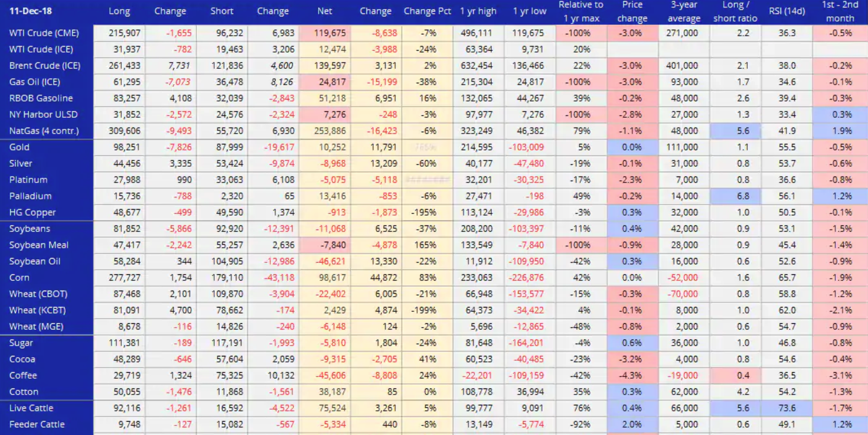
Task: Select the Palladium row label
Action: point(30,196)
